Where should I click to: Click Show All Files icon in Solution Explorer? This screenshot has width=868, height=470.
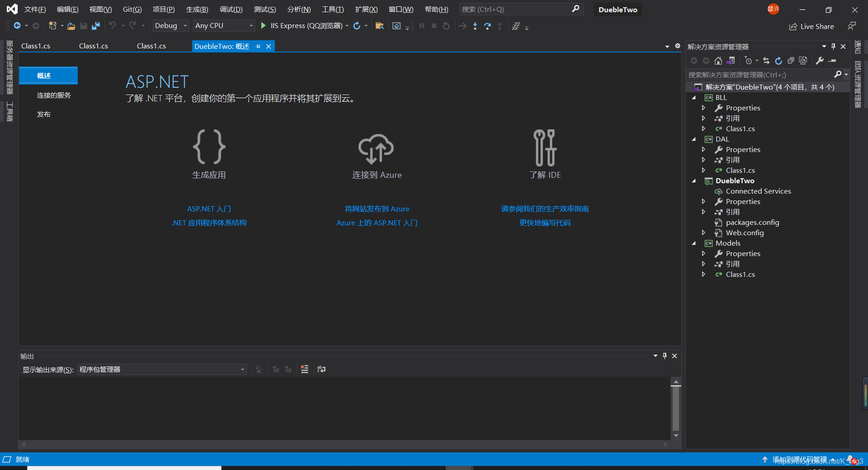pos(803,61)
